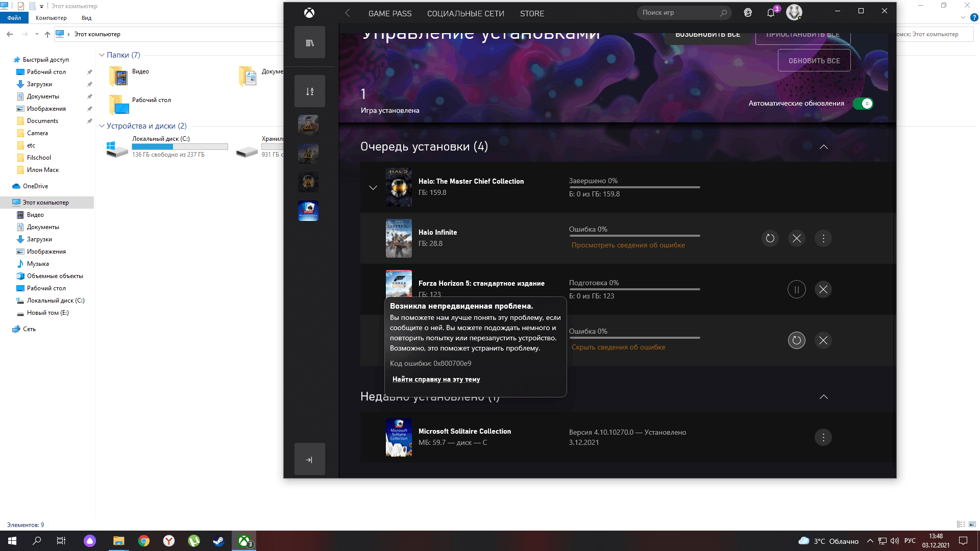Open Explorer Вид ribbon tab
This screenshot has height=551, width=980.
[87, 18]
